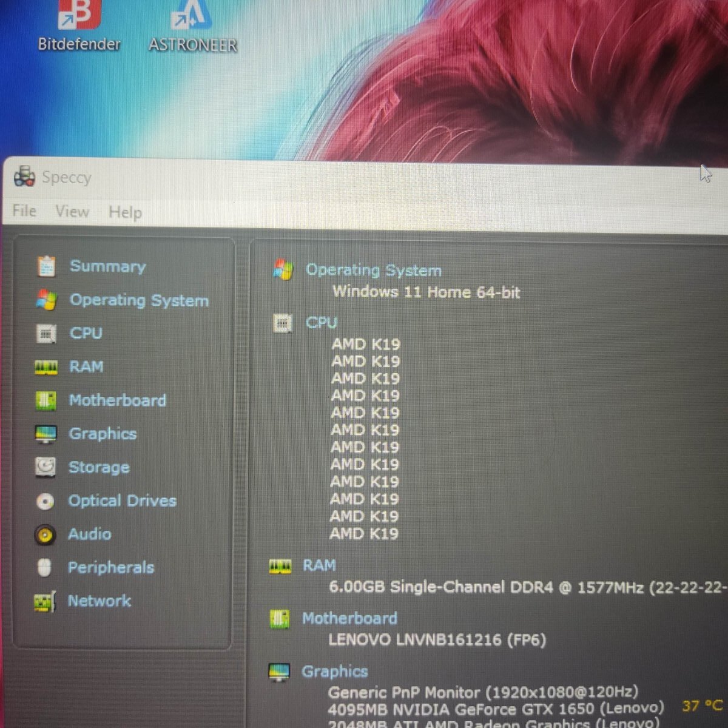Select Summary in the sidebar

(x=108, y=266)
